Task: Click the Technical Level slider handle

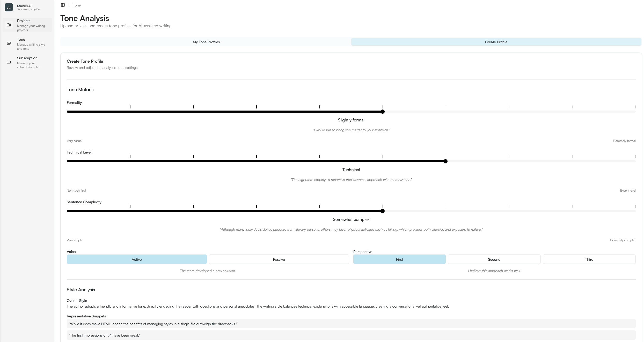Action: 445,161
